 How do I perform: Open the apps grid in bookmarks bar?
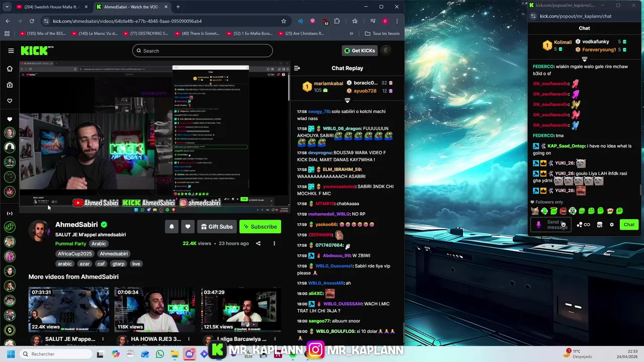(7, 34)
